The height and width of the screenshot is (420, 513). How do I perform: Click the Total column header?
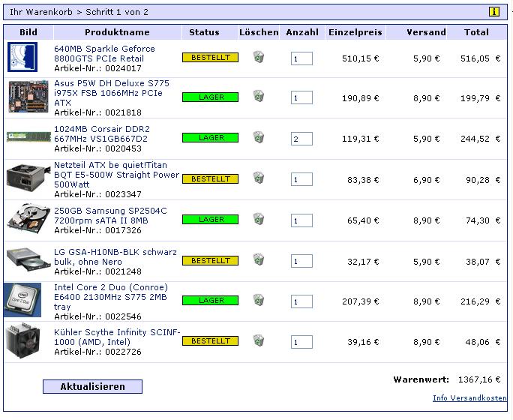(x=476, y=32)
